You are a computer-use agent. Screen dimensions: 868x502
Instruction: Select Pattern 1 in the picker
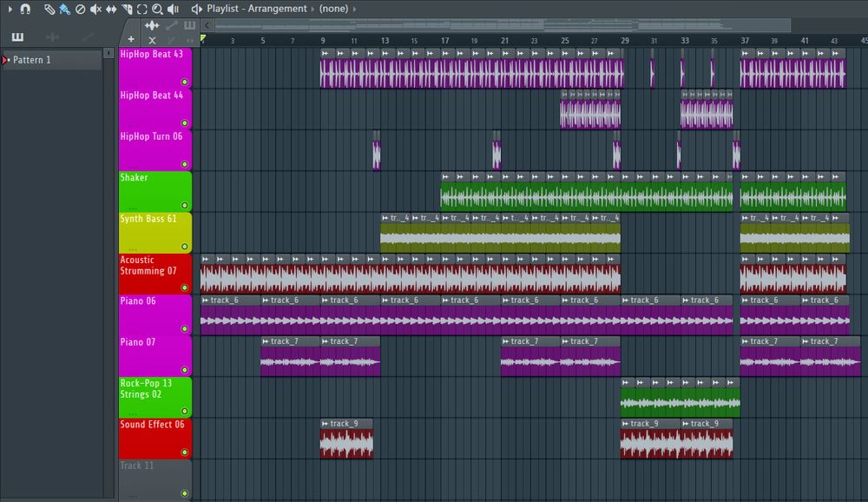pos(51,60)
